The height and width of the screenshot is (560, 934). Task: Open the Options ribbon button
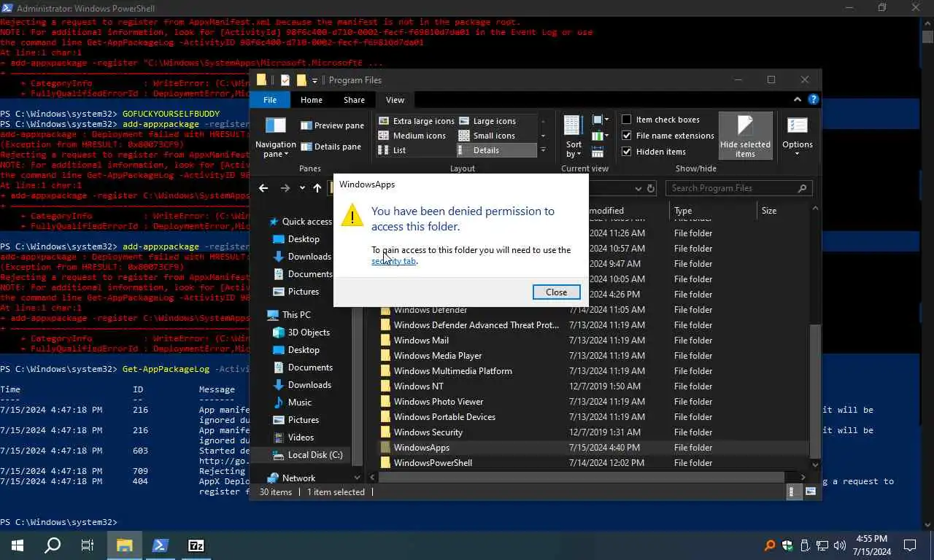(x=798, y=136)
